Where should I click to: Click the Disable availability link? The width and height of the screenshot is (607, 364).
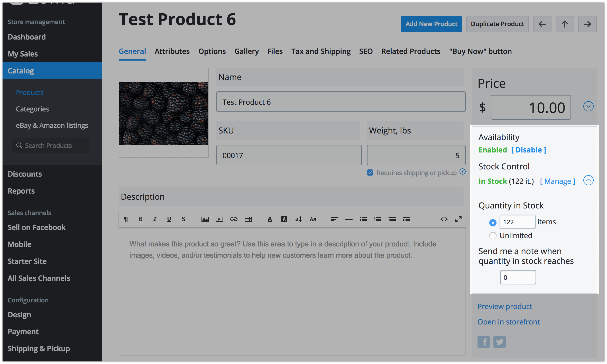[x=529, y=150]
